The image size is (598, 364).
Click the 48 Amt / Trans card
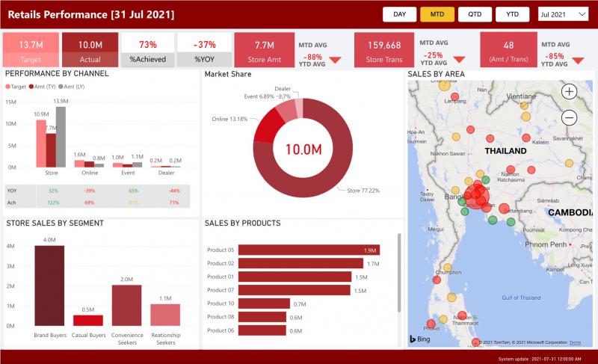(x=508, y=50)
